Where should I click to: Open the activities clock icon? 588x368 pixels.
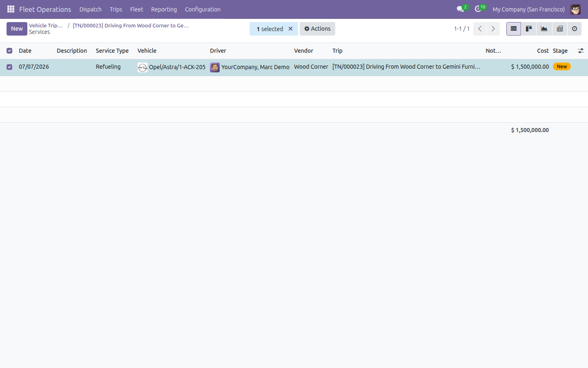pyautogui.click(x=478, y=9)
